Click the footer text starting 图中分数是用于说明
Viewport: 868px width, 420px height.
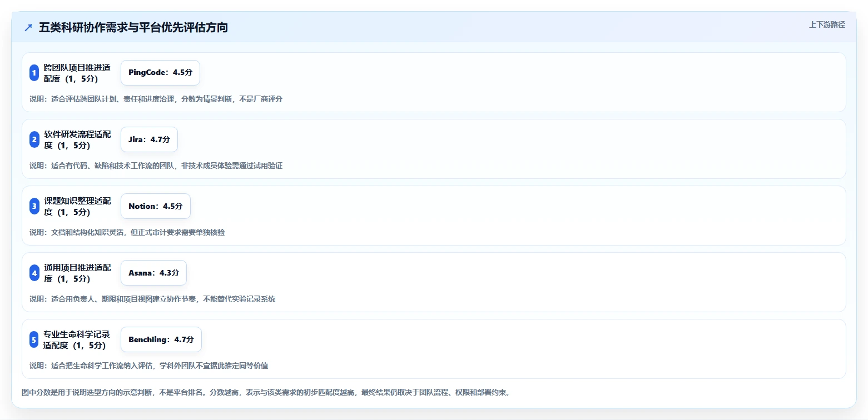coord(266,392)
